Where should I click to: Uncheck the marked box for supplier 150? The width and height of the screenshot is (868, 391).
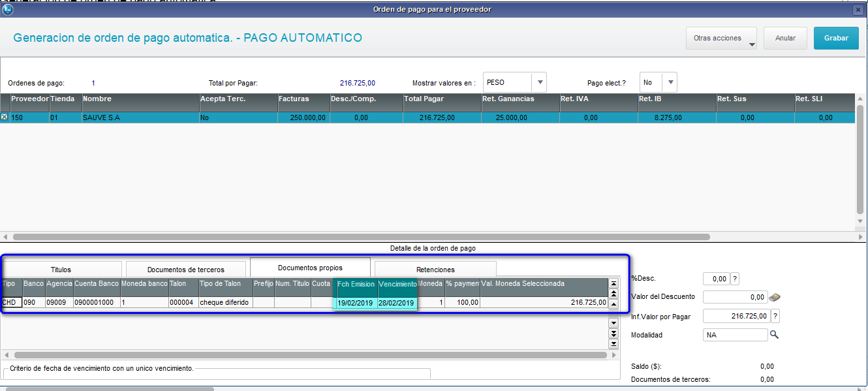5,117
